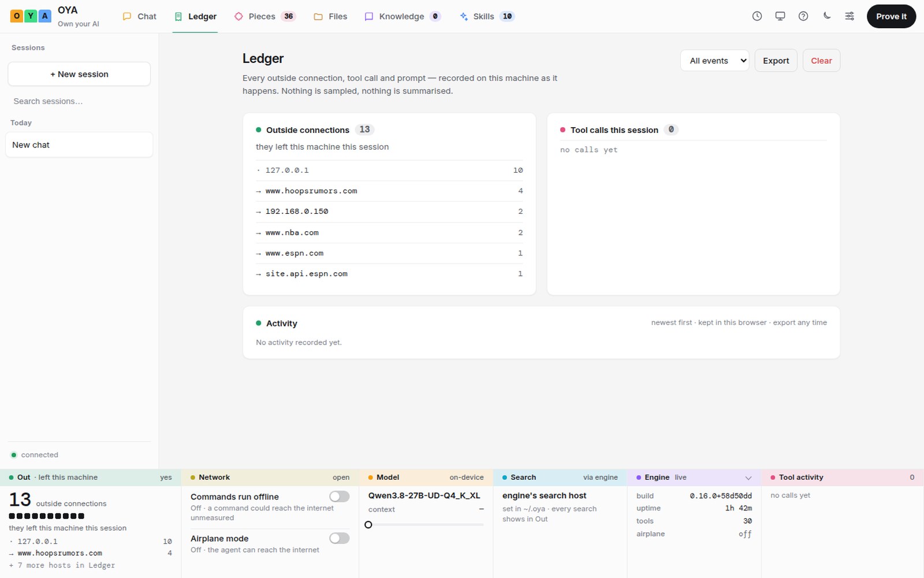
Task: Click the red Clear button
Action: [x=821, y=61]
